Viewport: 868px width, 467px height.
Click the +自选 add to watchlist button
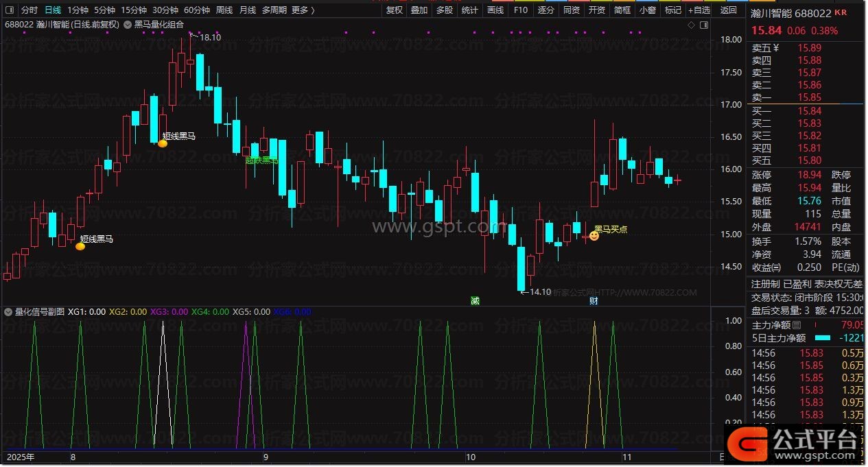point(699,10)
